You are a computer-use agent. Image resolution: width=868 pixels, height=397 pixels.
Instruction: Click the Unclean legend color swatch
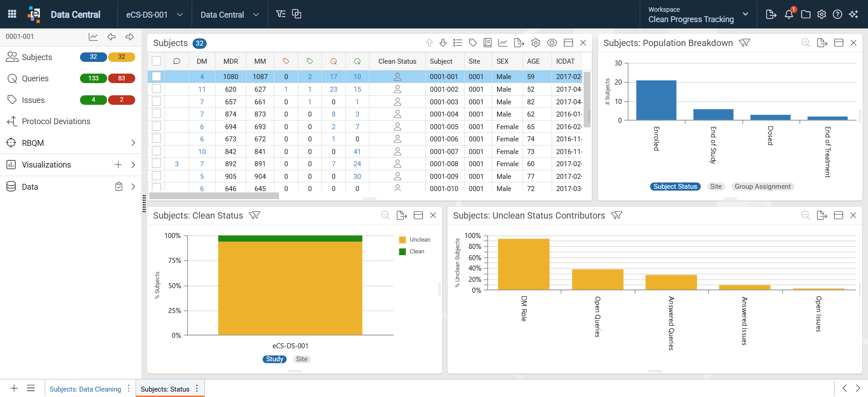[x=402, y=240]
